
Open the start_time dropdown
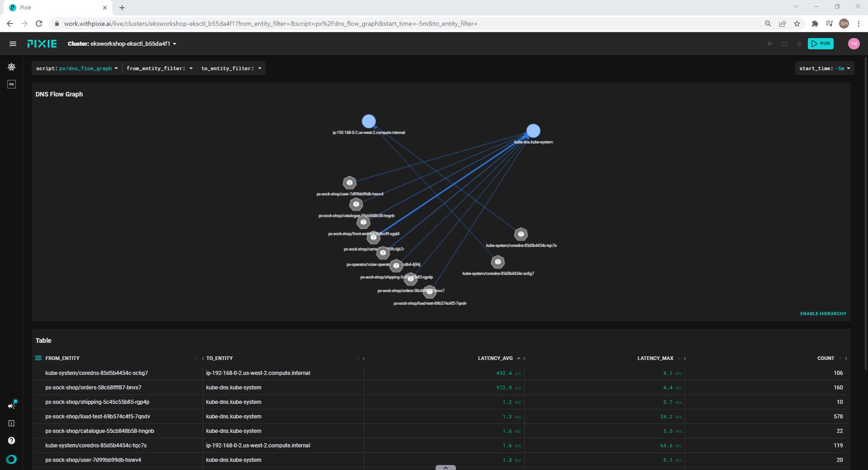(824, 68)
